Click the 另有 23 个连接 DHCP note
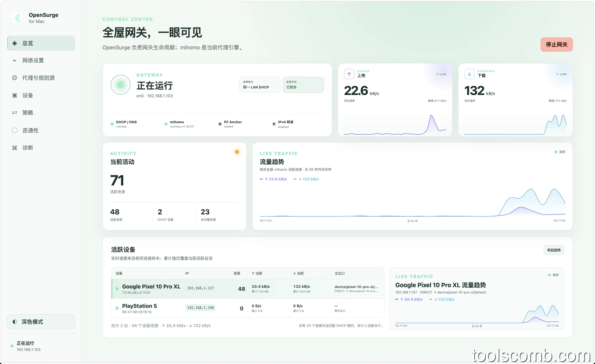The width and height of the screenshot is (595, 364). coord(341,326)
